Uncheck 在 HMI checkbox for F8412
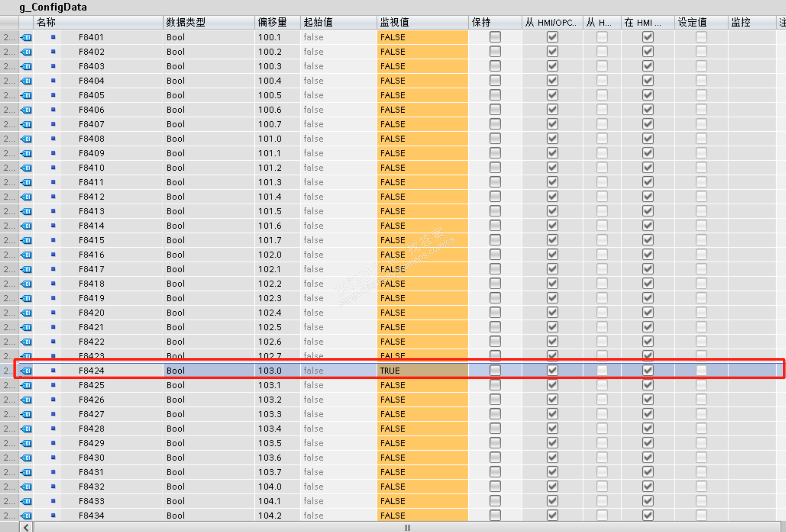This screenshot has height=532, width=786. click(648, 196)
